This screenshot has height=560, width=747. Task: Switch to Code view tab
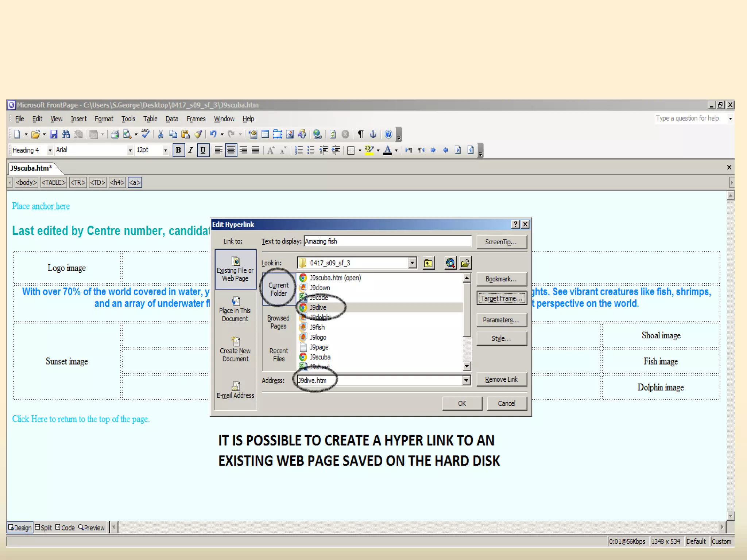[65, 528]
